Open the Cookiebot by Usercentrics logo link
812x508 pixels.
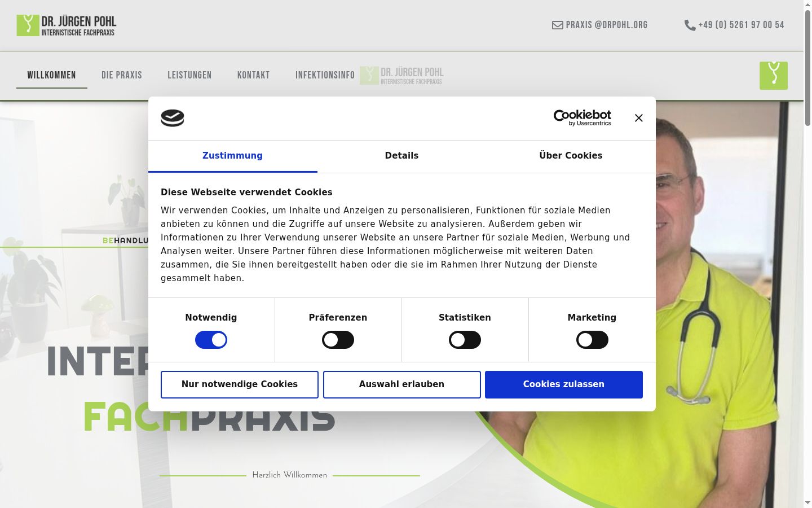pyautogui.click(x=582, y=117)
